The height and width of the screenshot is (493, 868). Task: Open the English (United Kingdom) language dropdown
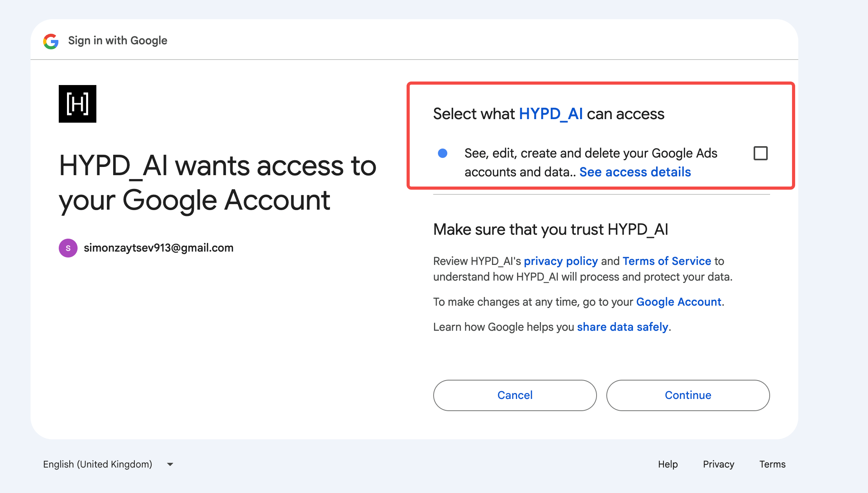click(x=108, y=464)
